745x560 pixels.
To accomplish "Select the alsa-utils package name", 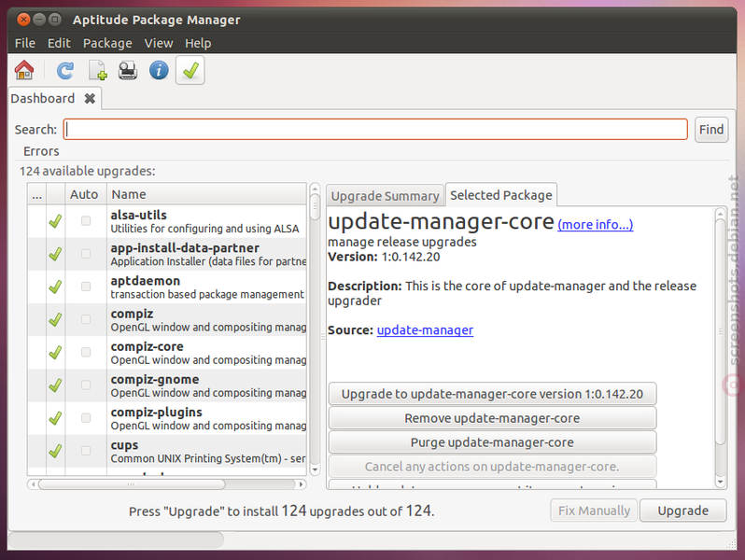I will (x=138, y=215).
